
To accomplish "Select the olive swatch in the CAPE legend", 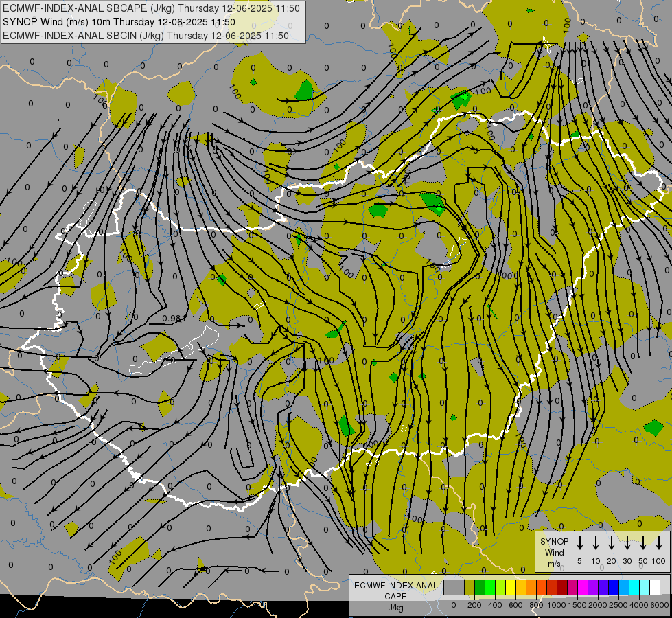I will (x=470, y=587).
